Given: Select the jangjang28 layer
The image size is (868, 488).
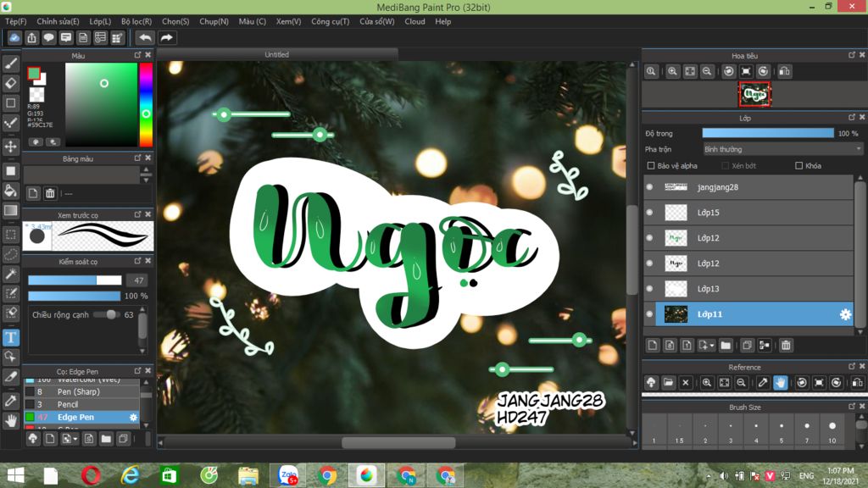Looking at the screenshot, I should pyautogui.click(x=754, y=187).
